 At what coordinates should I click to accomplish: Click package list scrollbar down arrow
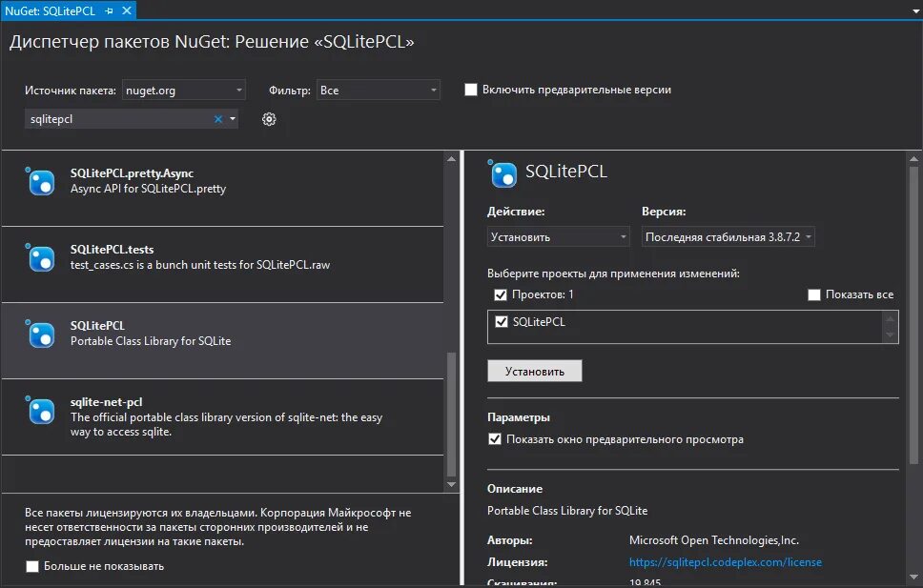(x=452, y=484)
